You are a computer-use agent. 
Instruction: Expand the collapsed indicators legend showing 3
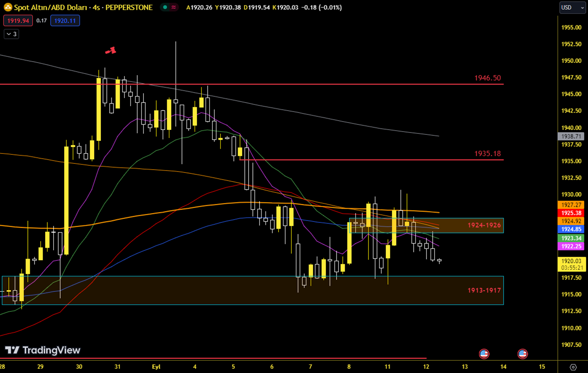click(11, 34)
